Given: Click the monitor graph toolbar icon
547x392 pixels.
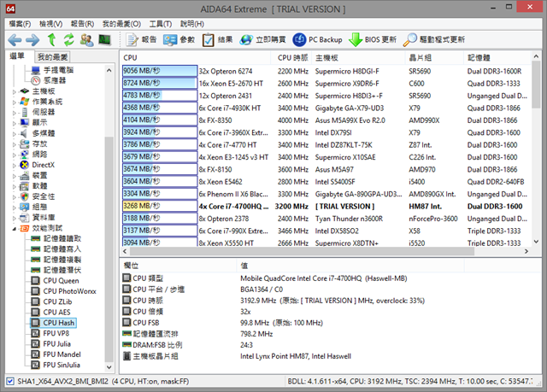Looking at the screenshot, I should click(x=104, y=40).
